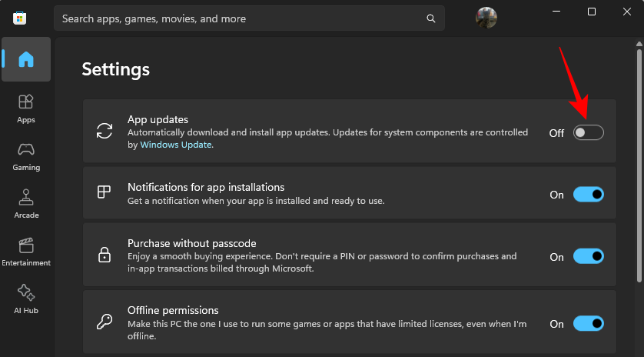
Task: Open the Windows Update link
Action: coord(176,145)
